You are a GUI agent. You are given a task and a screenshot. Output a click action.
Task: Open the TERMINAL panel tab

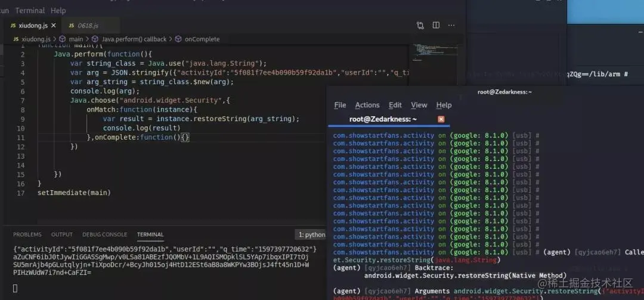tap(150, 234)
